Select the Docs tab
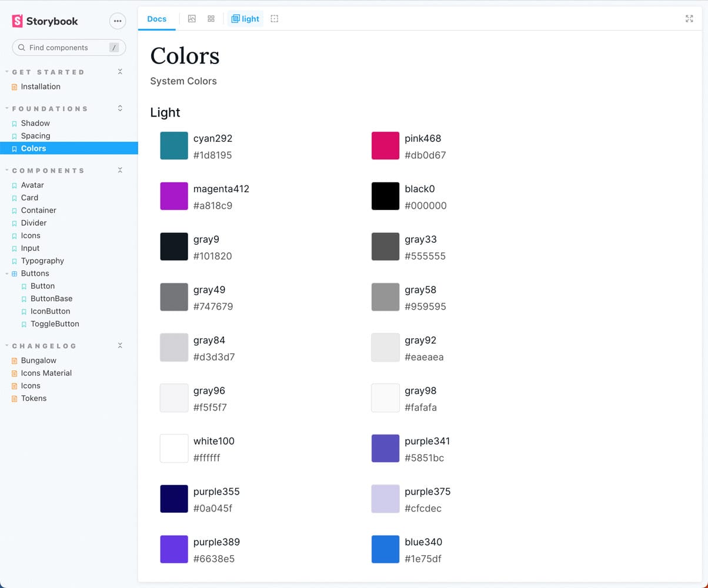This screenshot has height=588, width=708. click(157, 19)
